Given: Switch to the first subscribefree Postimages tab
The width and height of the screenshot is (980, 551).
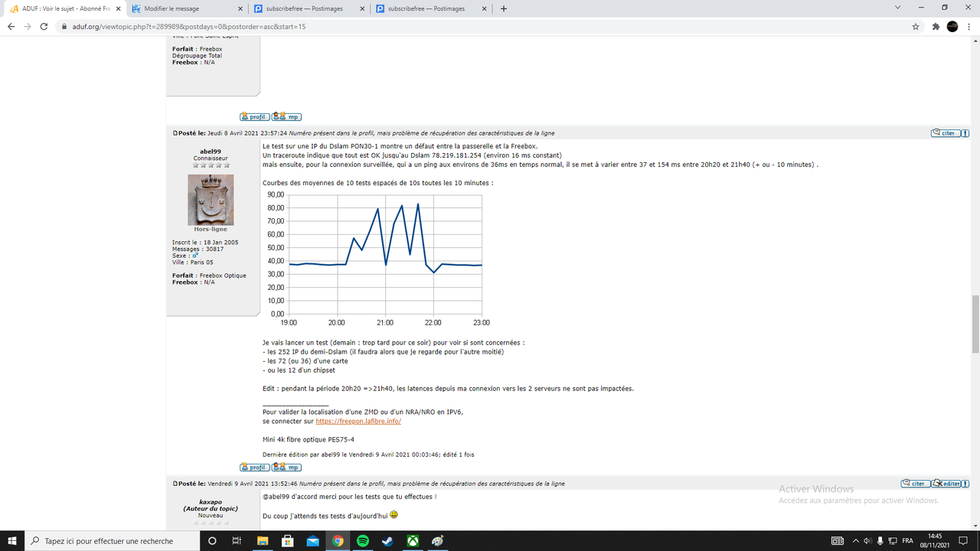Looking at the screenshot, I should click(x=309, y=8).
